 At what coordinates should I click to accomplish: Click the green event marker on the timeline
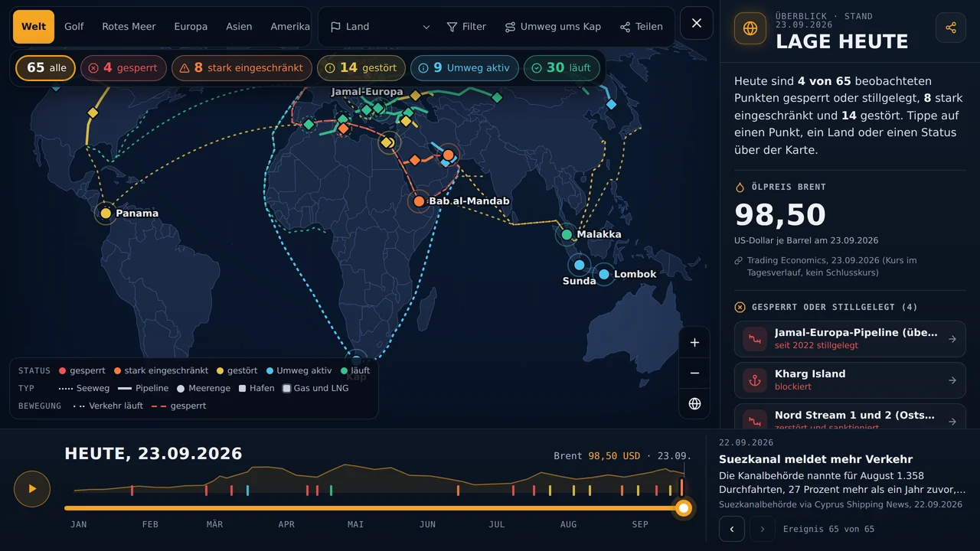tap(331, 491)
